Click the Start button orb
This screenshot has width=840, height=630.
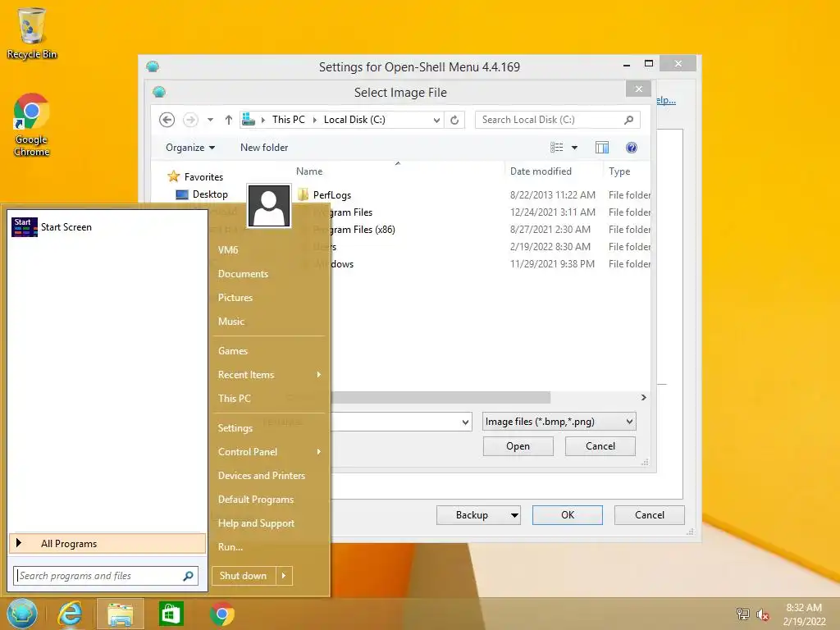[x=22, y=614]
